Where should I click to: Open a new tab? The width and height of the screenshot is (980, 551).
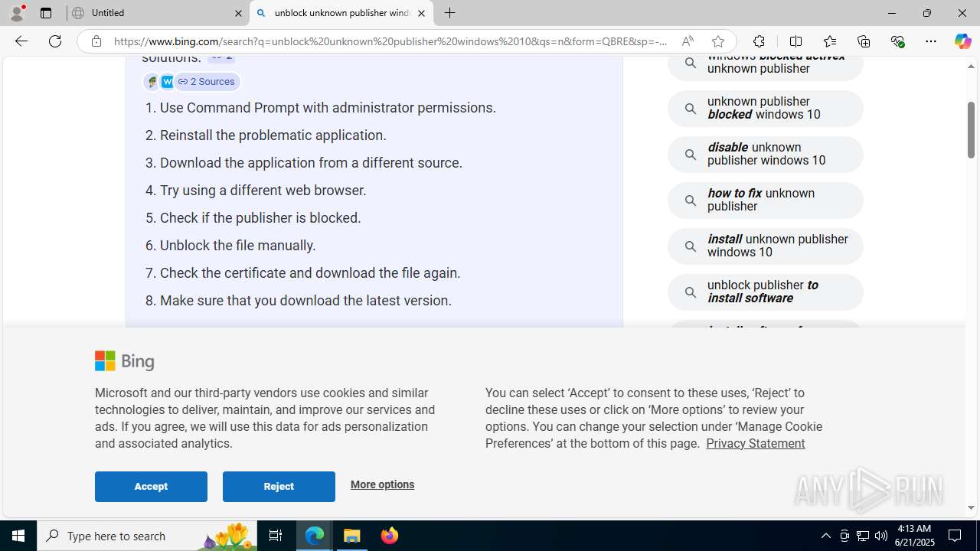tap(450, 13)
